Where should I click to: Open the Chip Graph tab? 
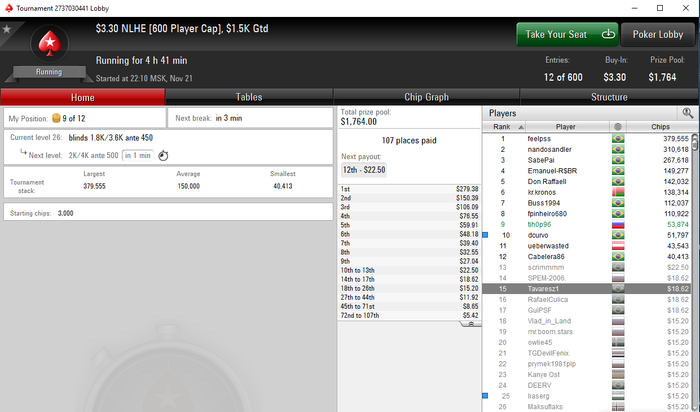tap(426, 97)
